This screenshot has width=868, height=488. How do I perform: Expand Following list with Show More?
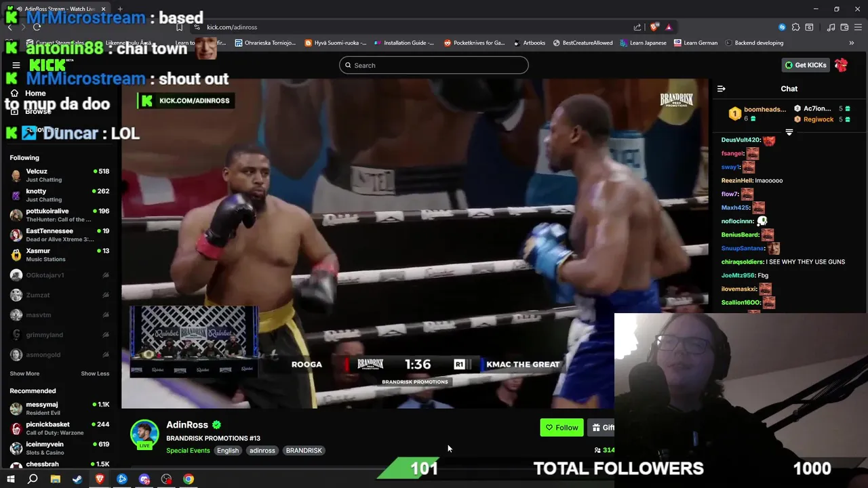pyautogui.click(x=24, y=373)
